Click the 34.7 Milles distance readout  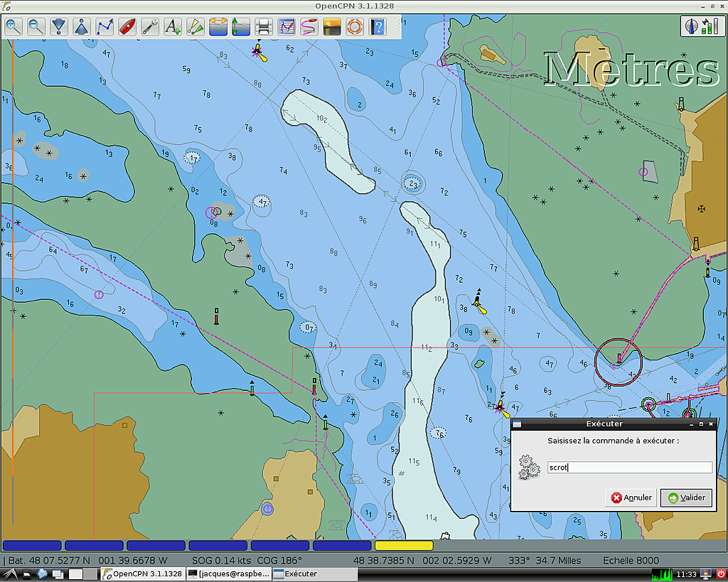coord(558,561)
